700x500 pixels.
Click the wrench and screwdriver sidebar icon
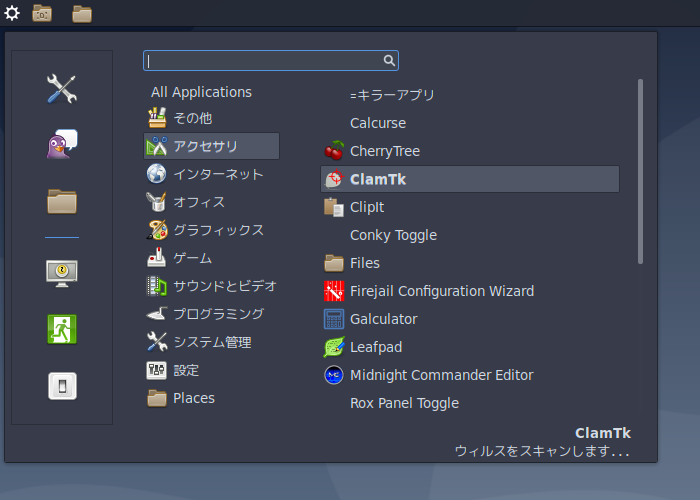click(x=62, y=88)
